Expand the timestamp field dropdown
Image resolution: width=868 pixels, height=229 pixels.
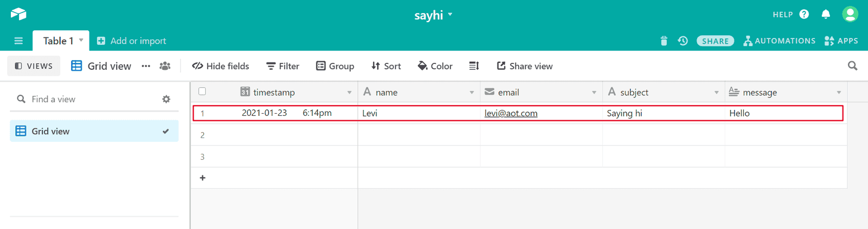349,93
